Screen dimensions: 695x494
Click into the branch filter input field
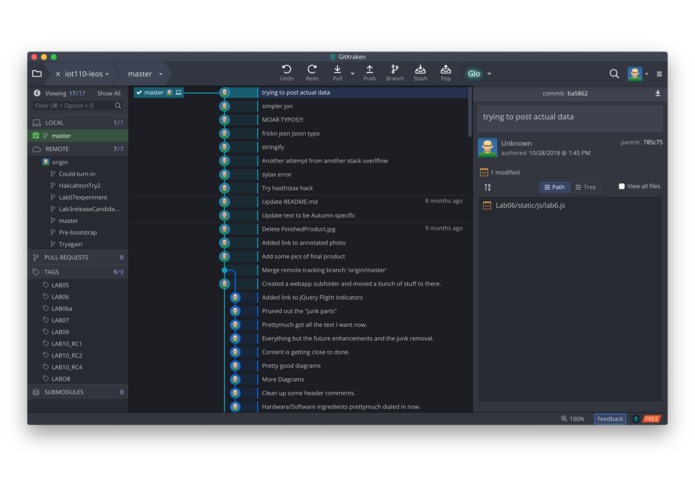pyautogui.click(x=73, y=105)
